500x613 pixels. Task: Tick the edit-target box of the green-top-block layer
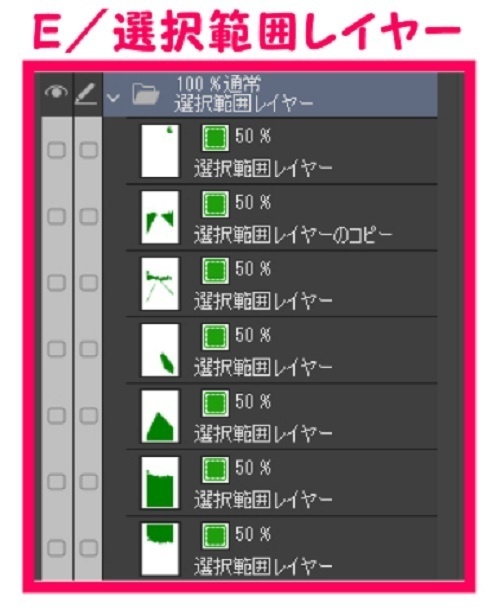[x=88, y=548]
